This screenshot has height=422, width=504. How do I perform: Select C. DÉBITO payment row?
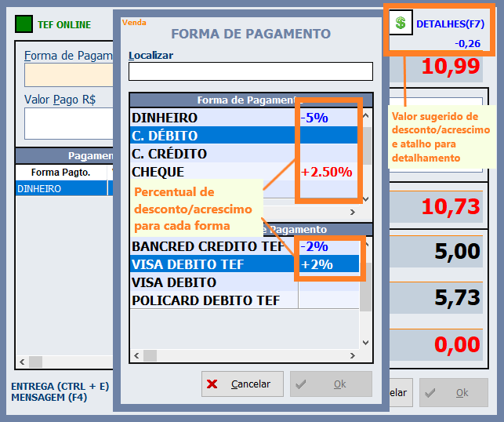(x=212, y=136)
